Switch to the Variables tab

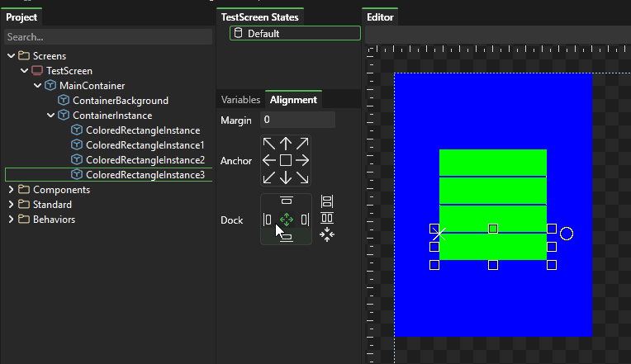[x=240, y=100]
